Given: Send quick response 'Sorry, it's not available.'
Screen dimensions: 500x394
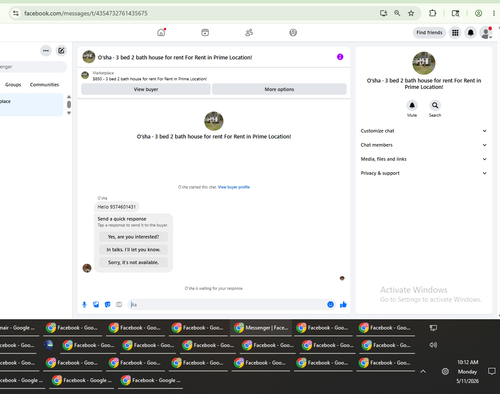Looking at the screenshot, I should pyautogui.click(x=133, y=262).
